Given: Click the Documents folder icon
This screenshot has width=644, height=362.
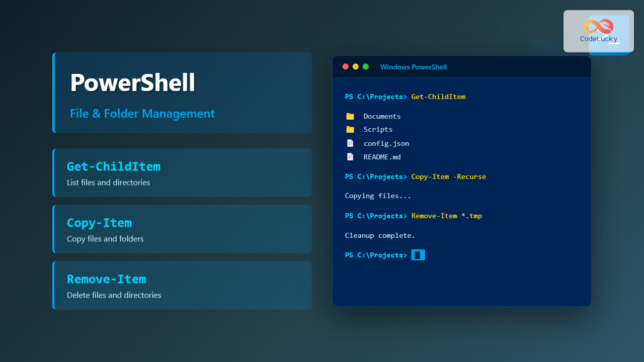Looking at the screenshot, I should [350, 116].
